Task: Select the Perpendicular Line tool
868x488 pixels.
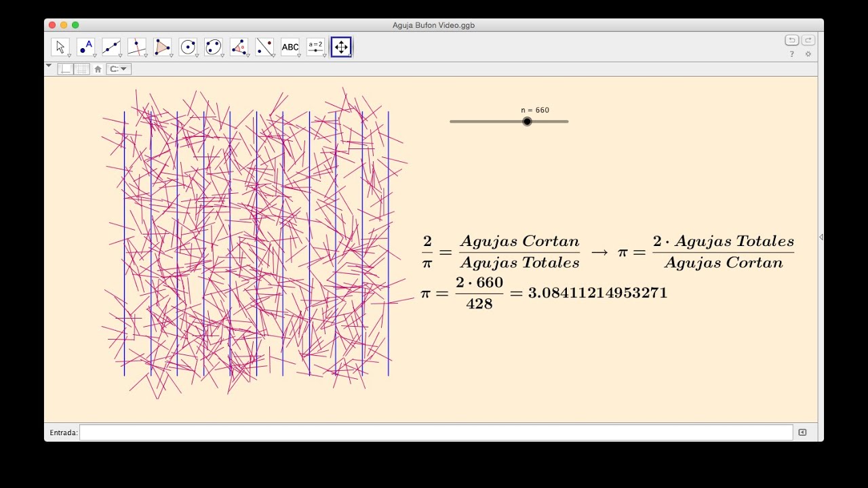Action: 137,47
